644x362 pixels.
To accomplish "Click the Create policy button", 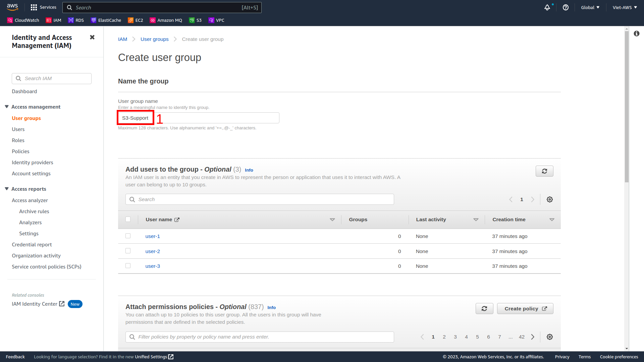I will (525, 308).
